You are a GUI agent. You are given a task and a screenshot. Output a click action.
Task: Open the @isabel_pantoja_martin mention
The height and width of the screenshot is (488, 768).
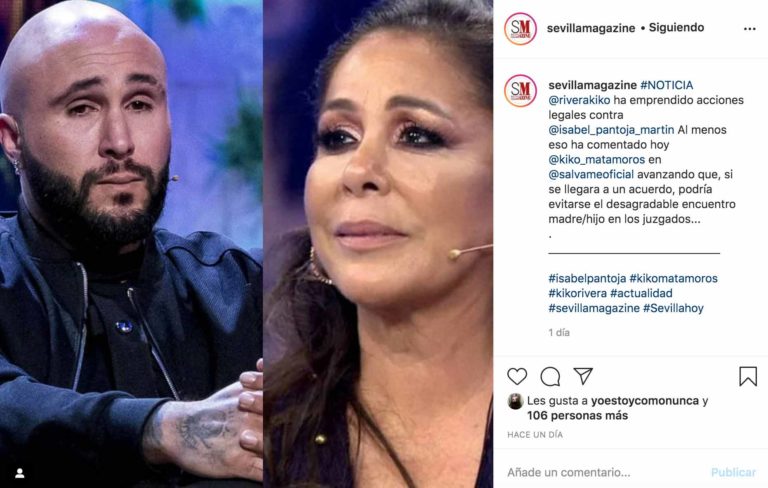click(611, 130)
